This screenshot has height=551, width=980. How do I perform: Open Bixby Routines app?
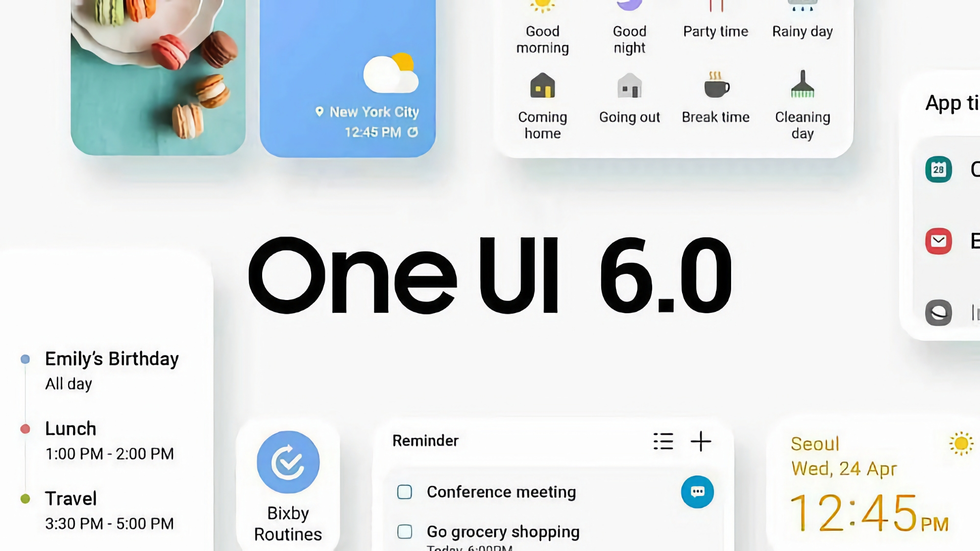pyautogui.click(x=288, y=461)
